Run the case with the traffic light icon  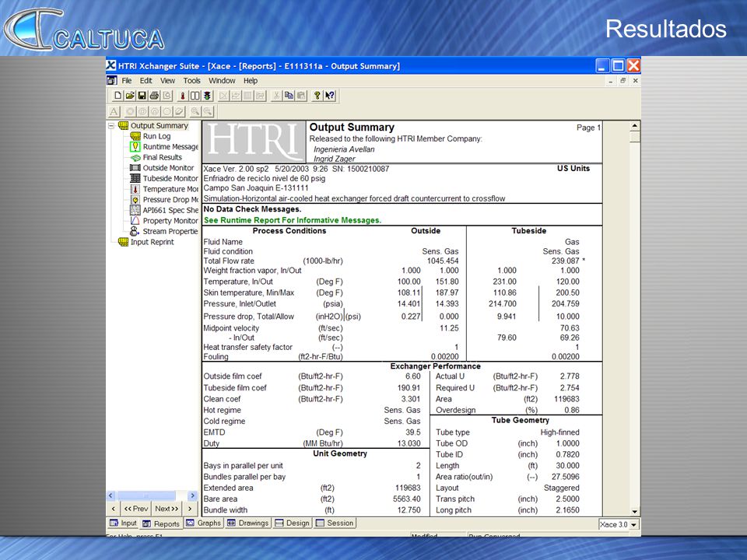tap(207, 96)
